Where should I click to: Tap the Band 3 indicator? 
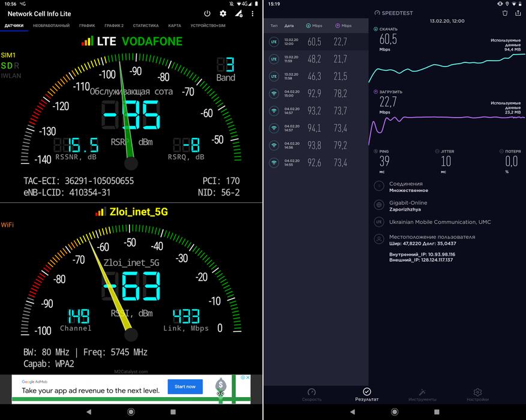point(226,70)
